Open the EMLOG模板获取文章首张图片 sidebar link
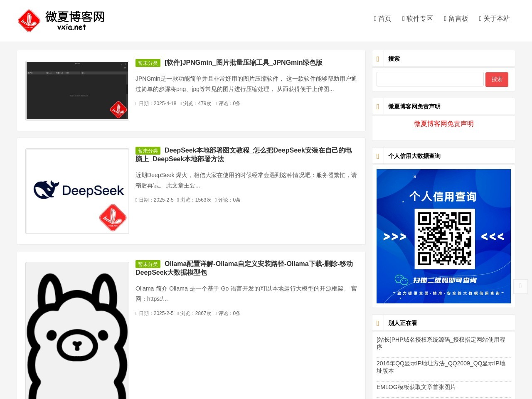 point(416,387)
